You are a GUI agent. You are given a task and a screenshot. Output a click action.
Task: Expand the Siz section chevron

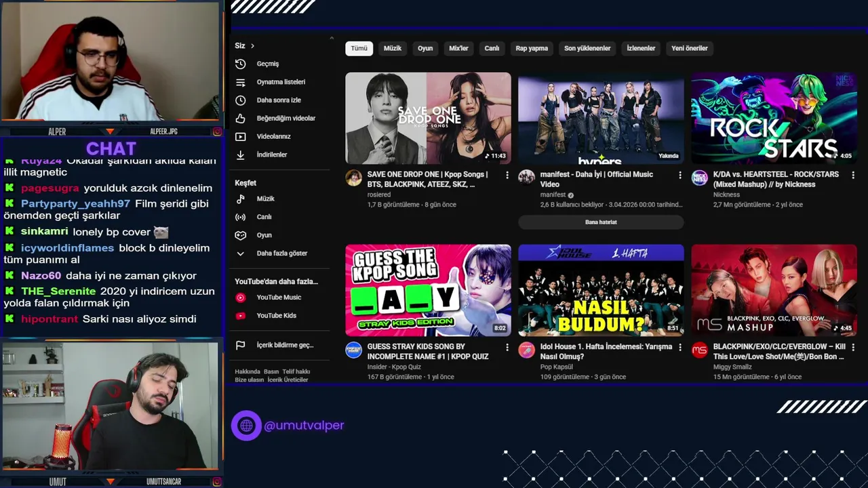pos(252,46)
